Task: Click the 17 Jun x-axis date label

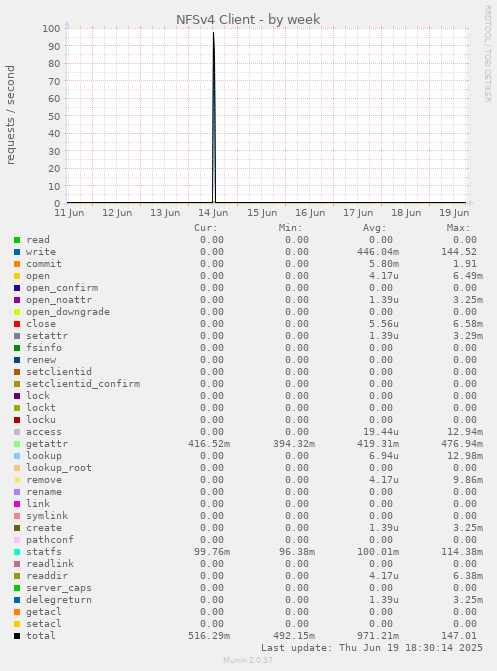Action: 358,213
